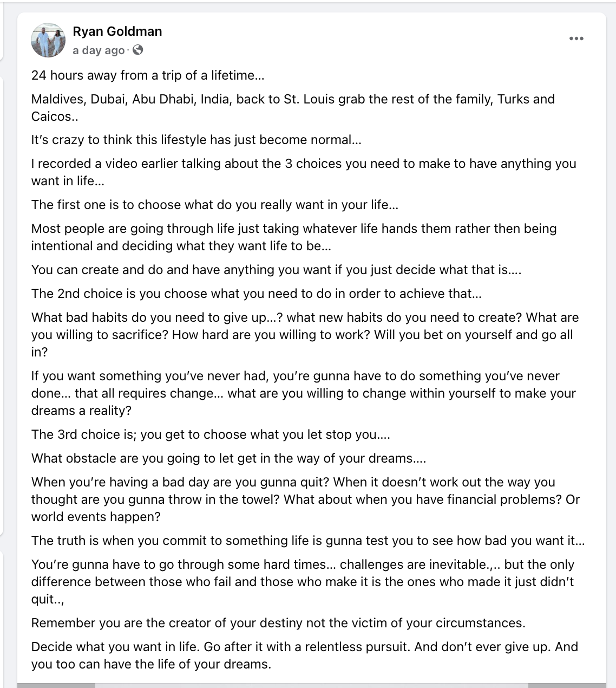Click the 'Remember you are the creator' line
The height and width of the screenshot is (688, 616).
click(x=278, y=623)
